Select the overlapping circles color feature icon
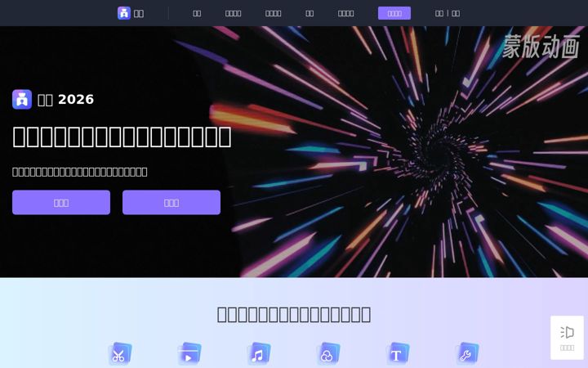588x368 pixels. click(x=327, y=354)
